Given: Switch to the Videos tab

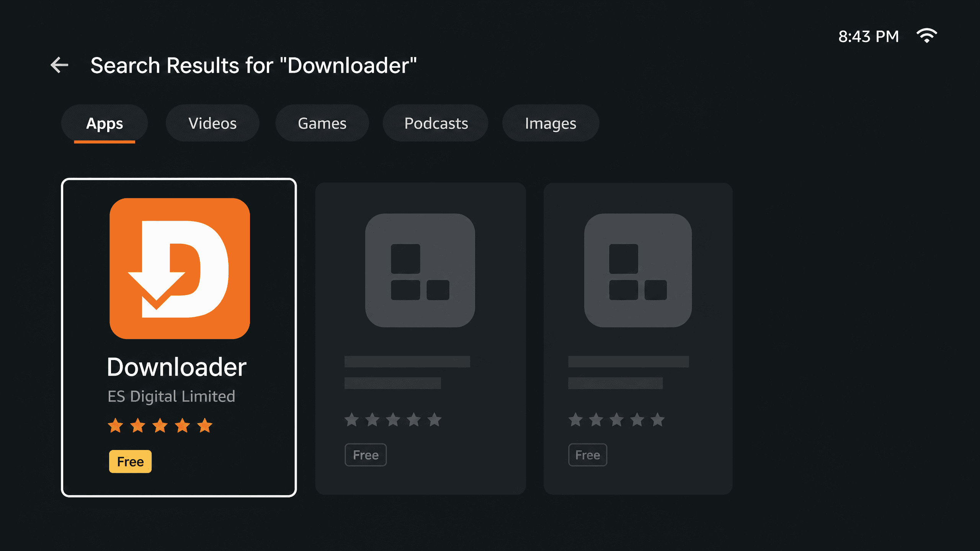Looking at the screenshot, I should pos(212,123).
